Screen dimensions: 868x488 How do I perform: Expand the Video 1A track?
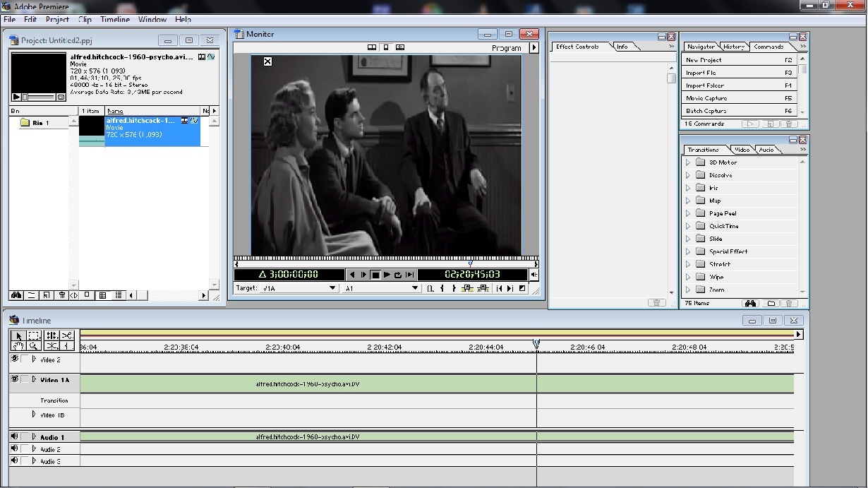pyautogui.click(x=34, y=379)
